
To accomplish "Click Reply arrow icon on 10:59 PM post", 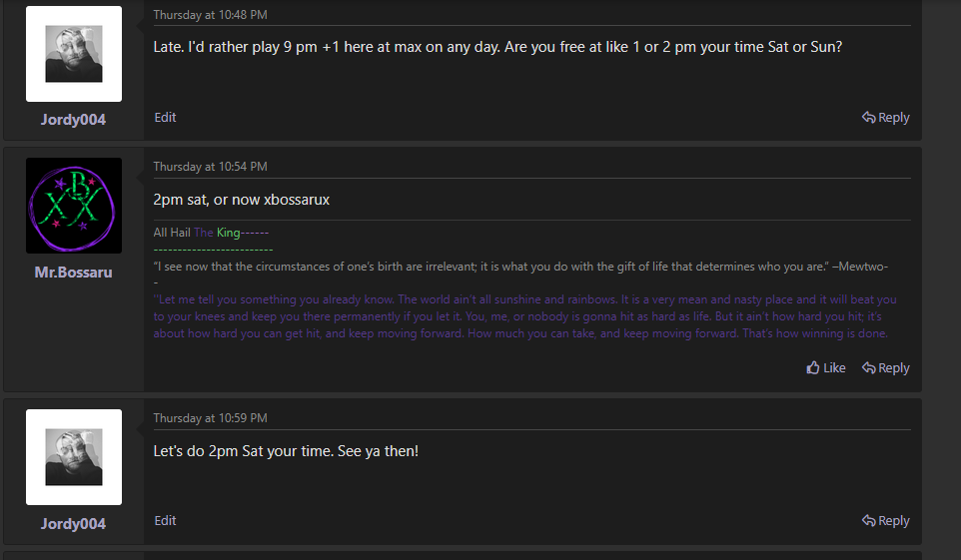I will click(869, 521).
